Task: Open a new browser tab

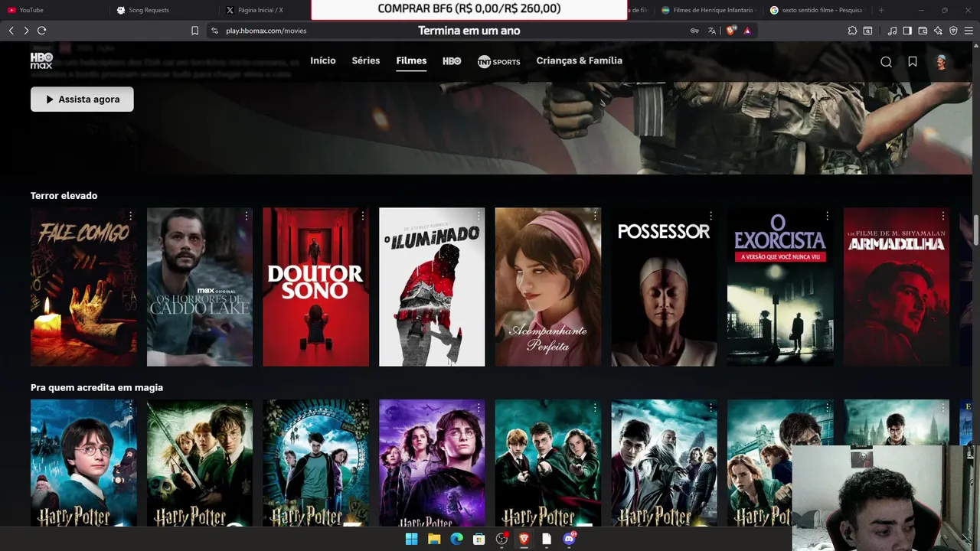Action: 881,10
